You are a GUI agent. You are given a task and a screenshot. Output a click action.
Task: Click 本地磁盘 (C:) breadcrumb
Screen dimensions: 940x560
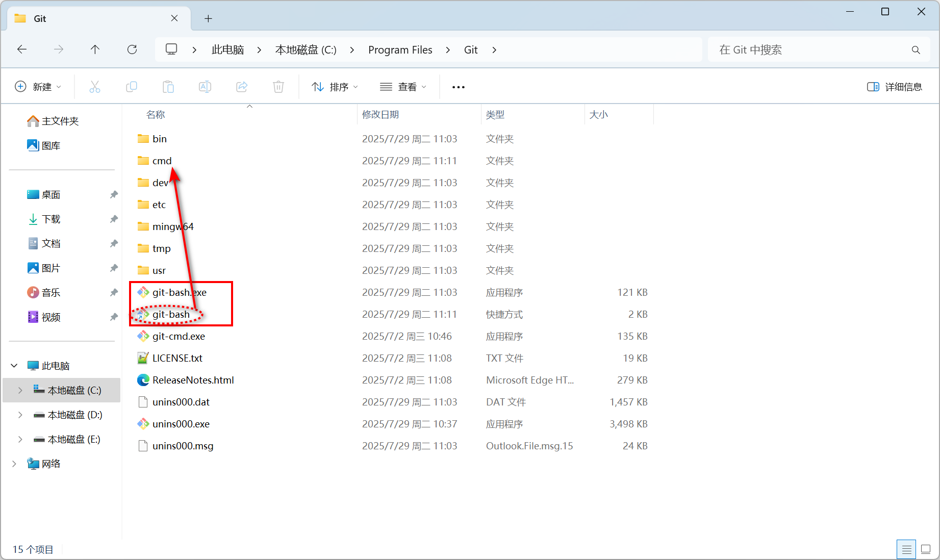pyautogui.click(x=306, y=49)
